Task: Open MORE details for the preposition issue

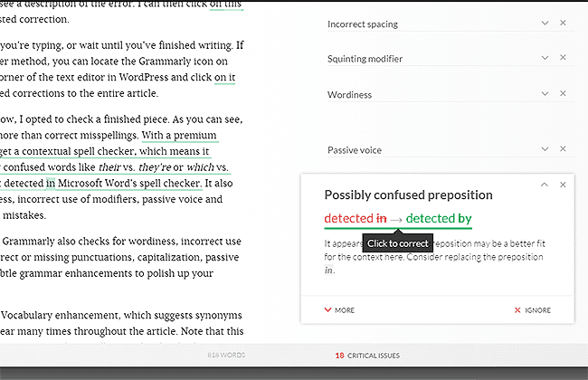Action: [339, 310]
